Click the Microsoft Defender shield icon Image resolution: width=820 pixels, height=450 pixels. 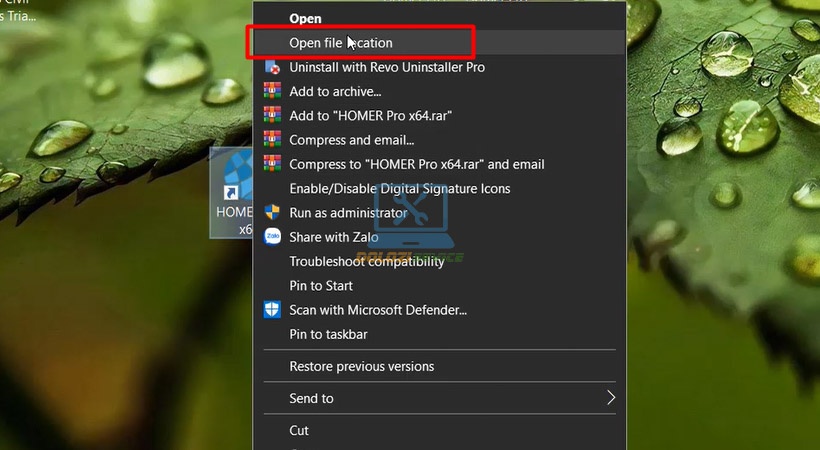[272, 310]
